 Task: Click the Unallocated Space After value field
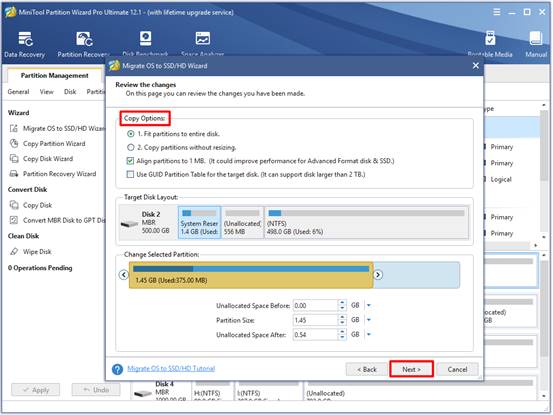click(x=315, y=334)
